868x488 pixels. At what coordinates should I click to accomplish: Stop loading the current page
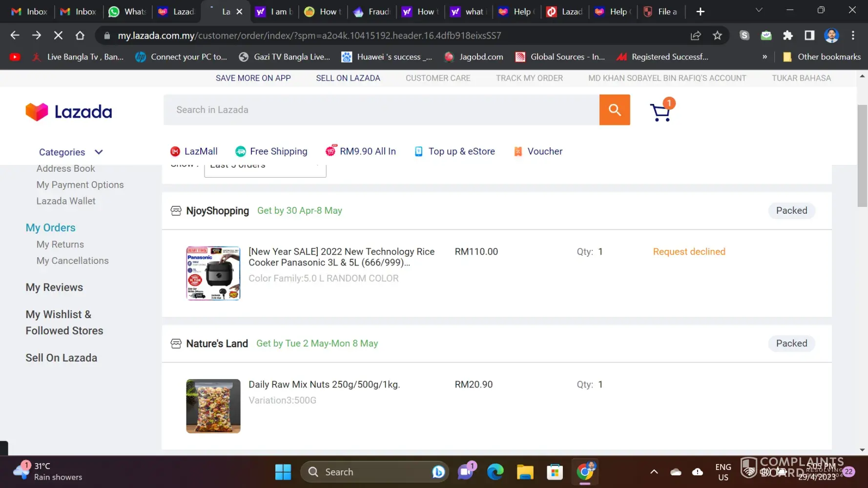58,35
